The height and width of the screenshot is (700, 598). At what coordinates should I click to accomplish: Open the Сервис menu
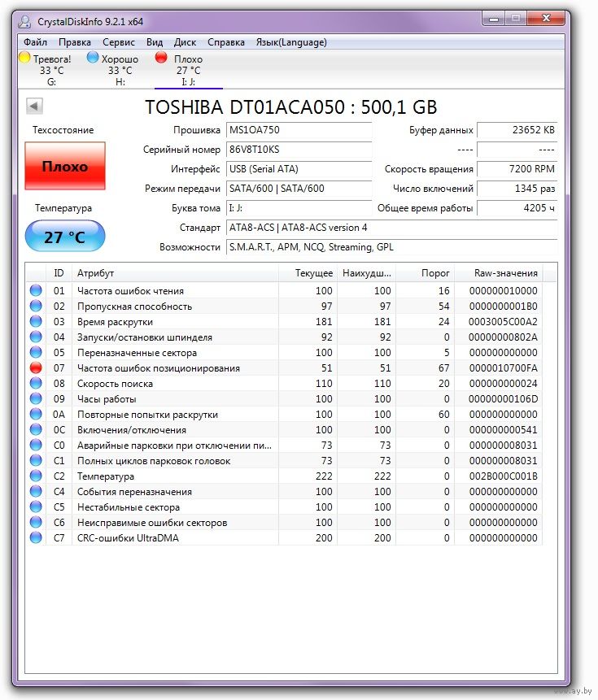click(x=118, y=42)
